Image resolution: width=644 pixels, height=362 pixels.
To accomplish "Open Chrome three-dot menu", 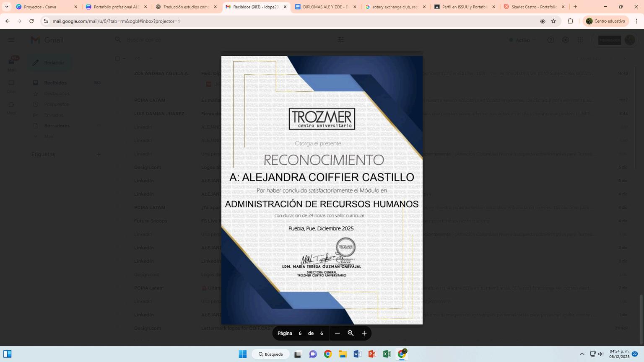I will click(x=636, y=21).
